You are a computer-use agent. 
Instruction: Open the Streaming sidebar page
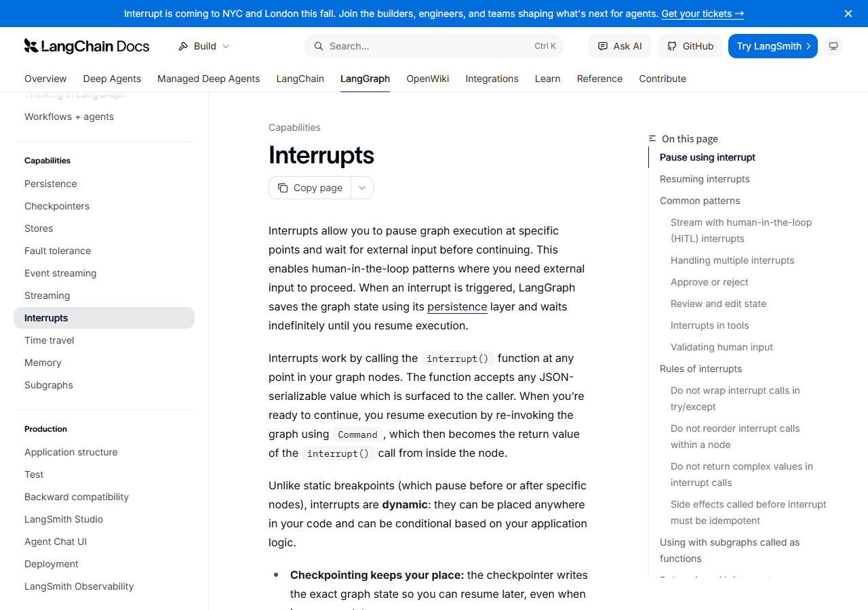pos(104,296)
